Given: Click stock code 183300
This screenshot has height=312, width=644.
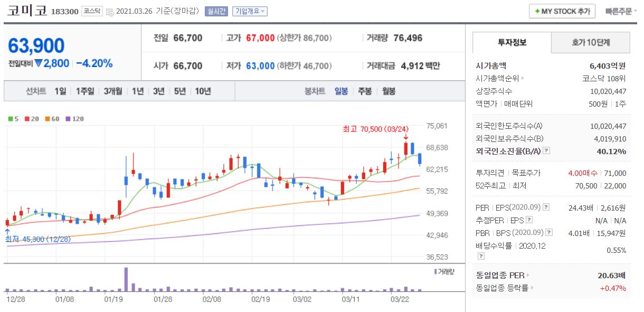Looking at the screenshot, I should click(65, 12).
